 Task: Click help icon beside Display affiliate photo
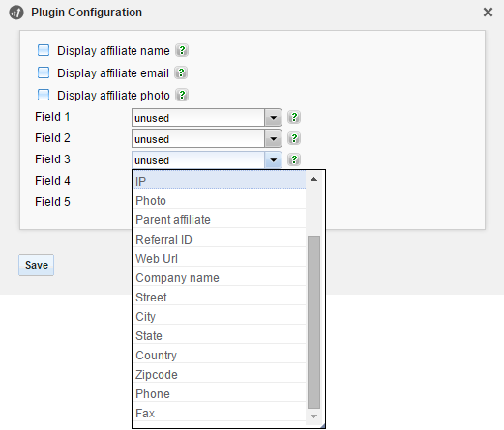tap(182, 95)
